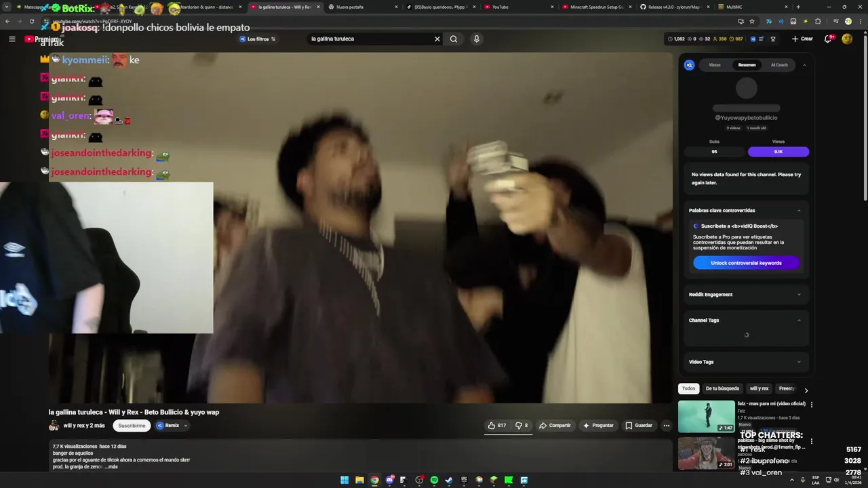Image resolution: width=868 pixels, height=488 pixels.
Task: Switch to the Resumen tab in vidIQ panel
Action: tap(747, 65)
